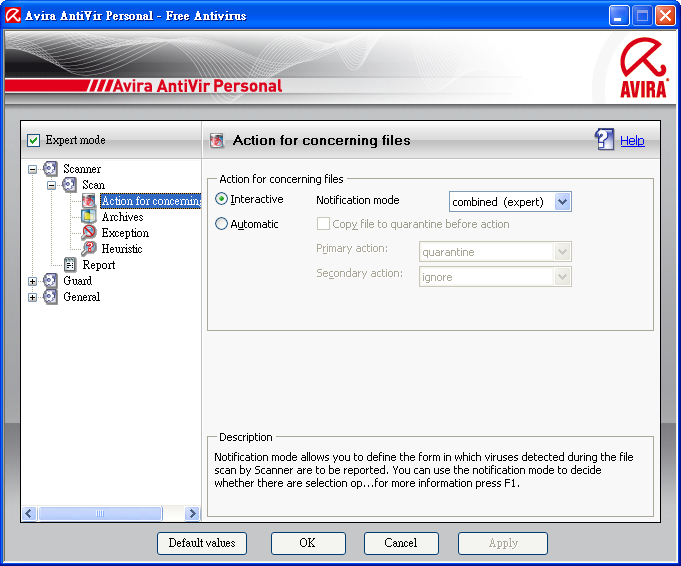Select the Interactive radio button
The height and width of the screenshot is (566, 681).
221,199
